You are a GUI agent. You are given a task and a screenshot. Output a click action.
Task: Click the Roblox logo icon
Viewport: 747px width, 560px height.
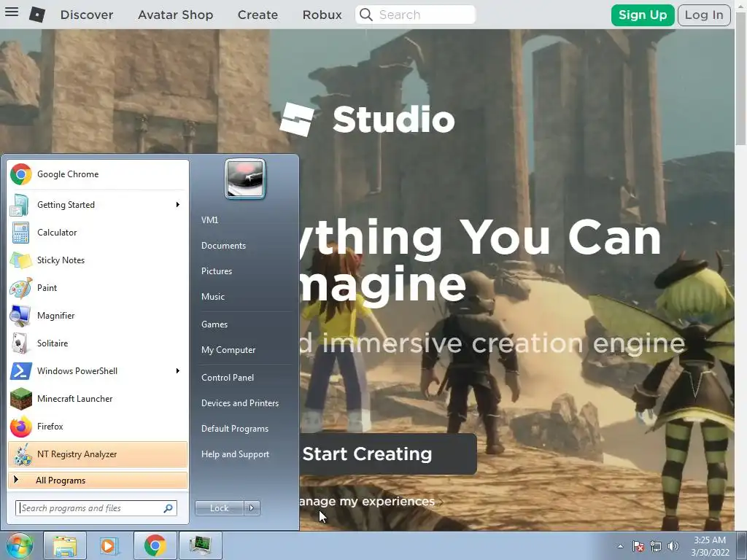pos(37,15)
